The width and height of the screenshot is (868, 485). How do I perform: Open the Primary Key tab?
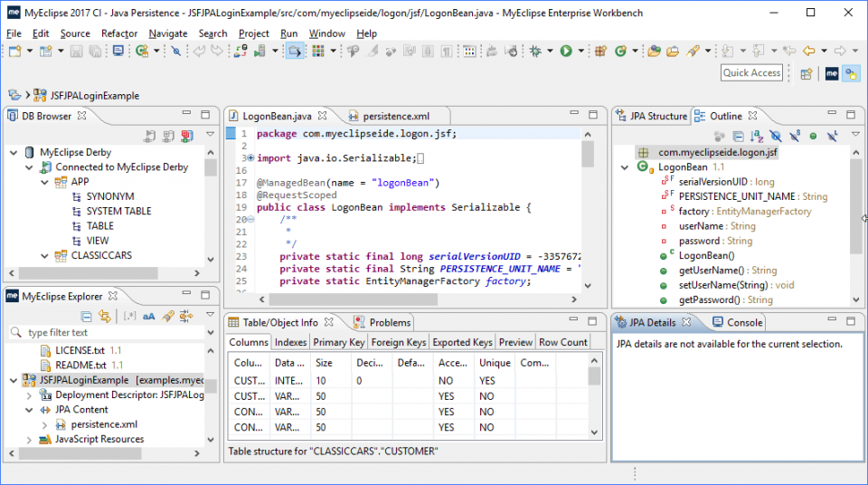pyautogui.click(x=339, y=342)
